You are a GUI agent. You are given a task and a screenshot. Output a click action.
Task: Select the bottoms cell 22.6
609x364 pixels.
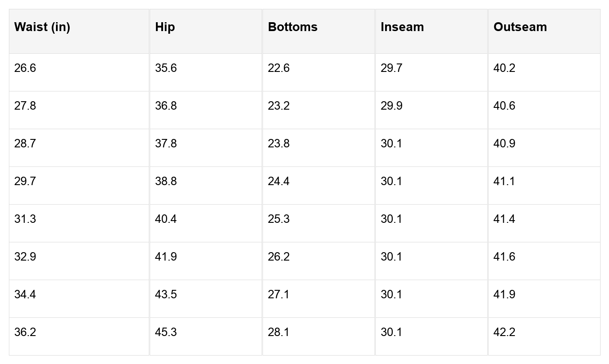[x=279, y=68]
